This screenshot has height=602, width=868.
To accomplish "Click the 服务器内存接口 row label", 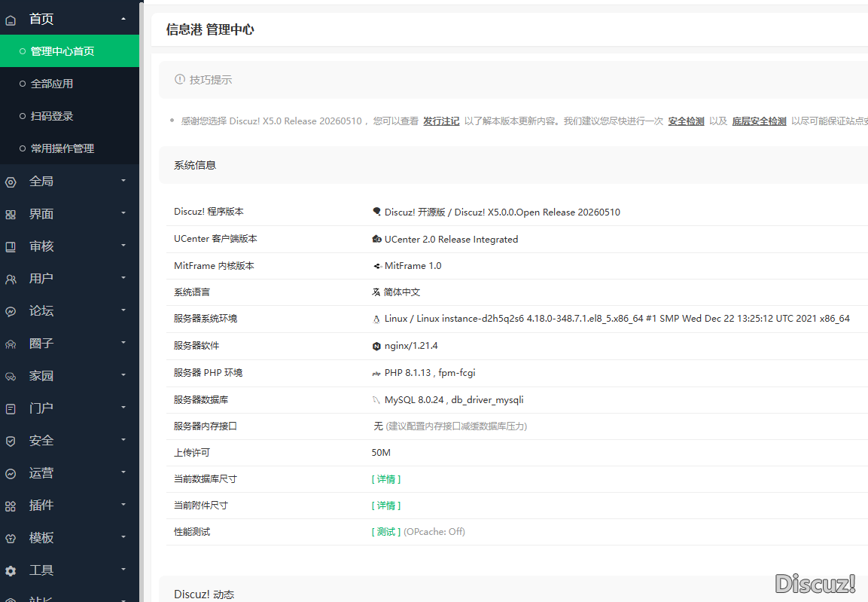I will (205, 426).
